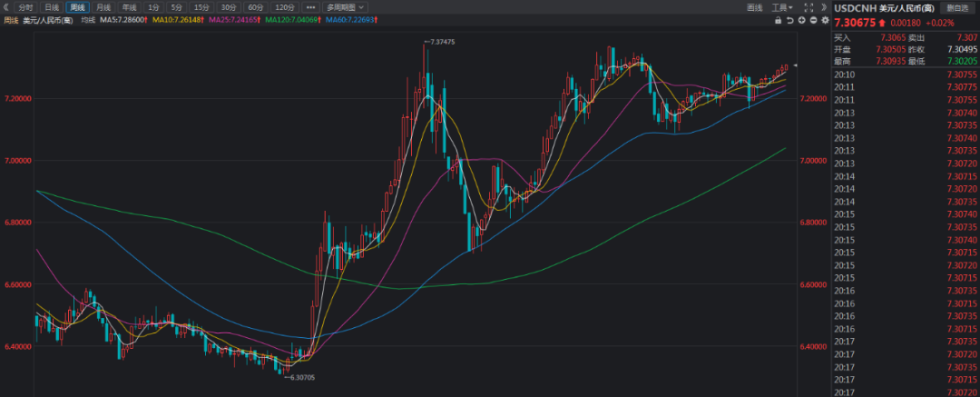
Task: Zoom out chart with minus icon
Action: click(813, 20)
